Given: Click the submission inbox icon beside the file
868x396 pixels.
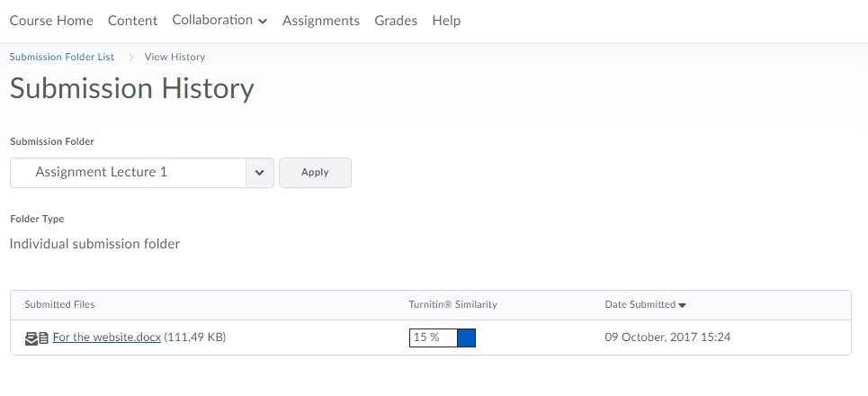Looking at the screenshot, I should pyautogui.click(x=31, y=338).
